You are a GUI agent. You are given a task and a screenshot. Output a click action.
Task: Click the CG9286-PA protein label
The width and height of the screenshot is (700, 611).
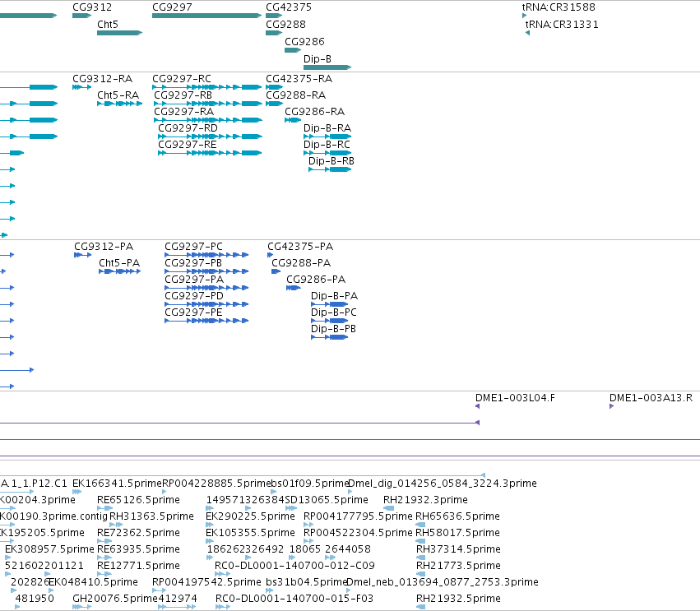click(316, 280)
